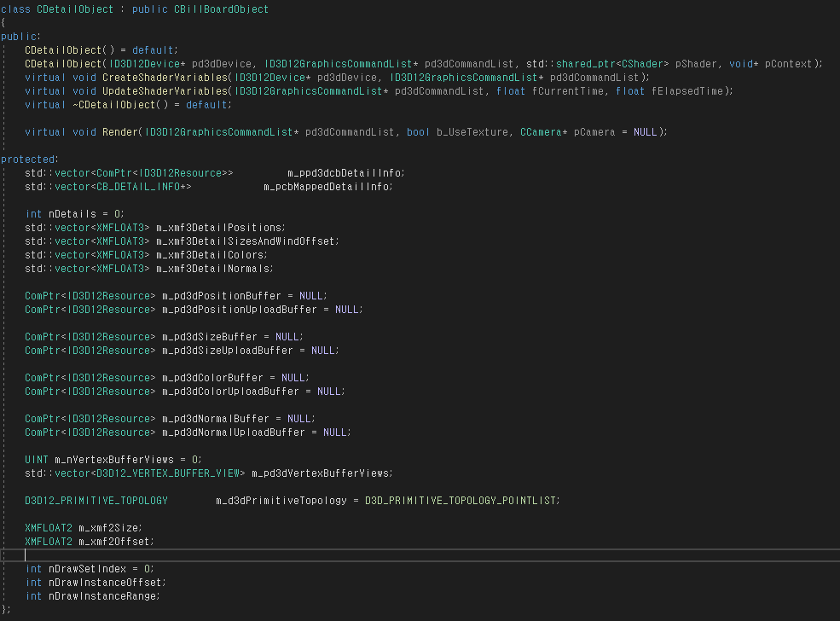Select m_d3dPrimitiveTopology member
The height and width of the screenshot is (621, 840).
point(281,501)
